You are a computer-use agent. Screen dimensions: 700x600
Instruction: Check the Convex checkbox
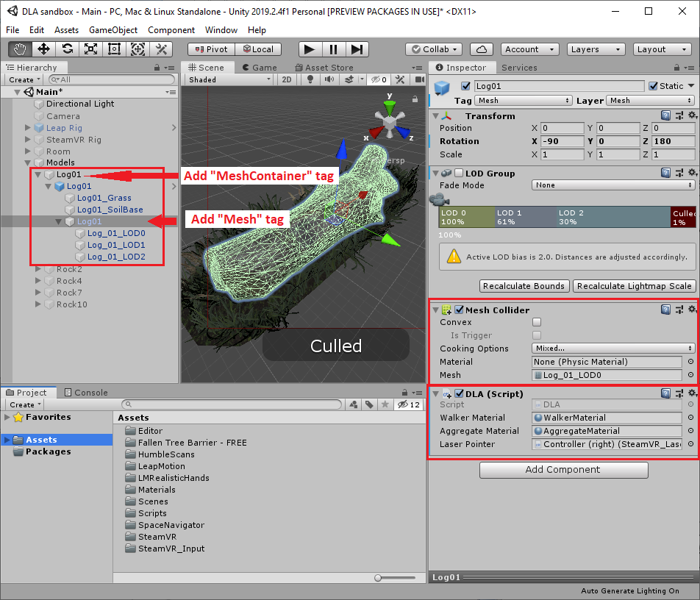[x=537, y=322]
